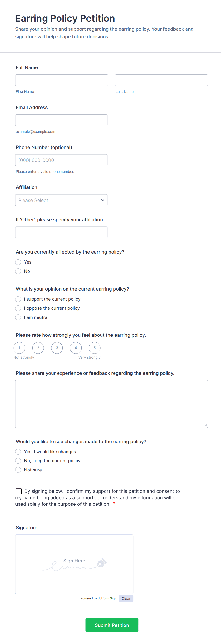Click the Sign Here signature pad
The height and width of the screenshot is (644, 221).
(x=74, y=564)
